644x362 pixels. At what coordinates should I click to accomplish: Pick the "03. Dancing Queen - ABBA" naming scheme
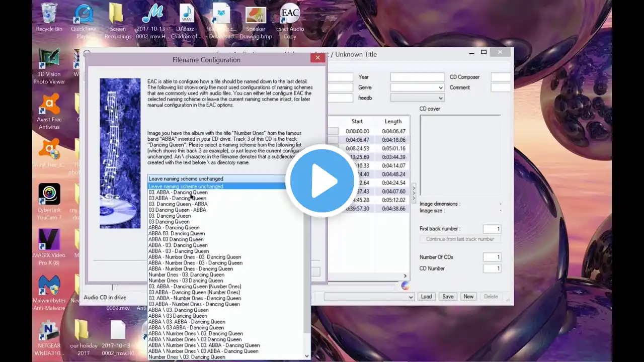[x=178, y=204]
